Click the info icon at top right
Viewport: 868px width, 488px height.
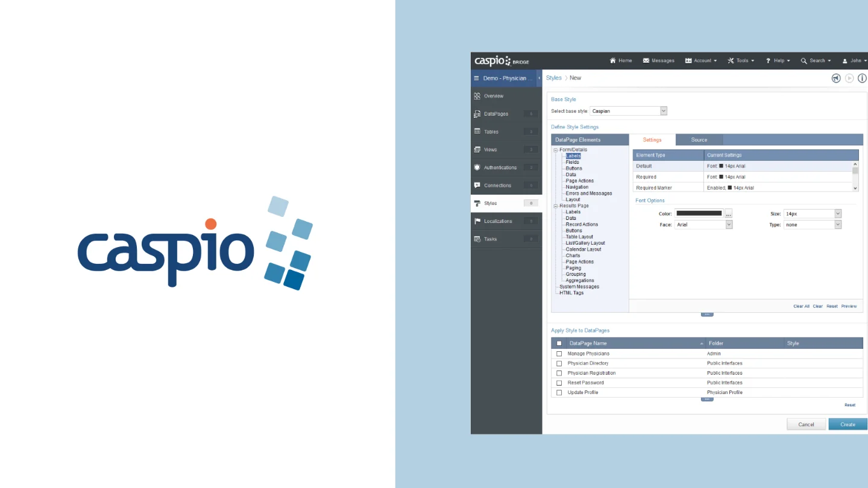pyautogui.click(x=862, y=78)
